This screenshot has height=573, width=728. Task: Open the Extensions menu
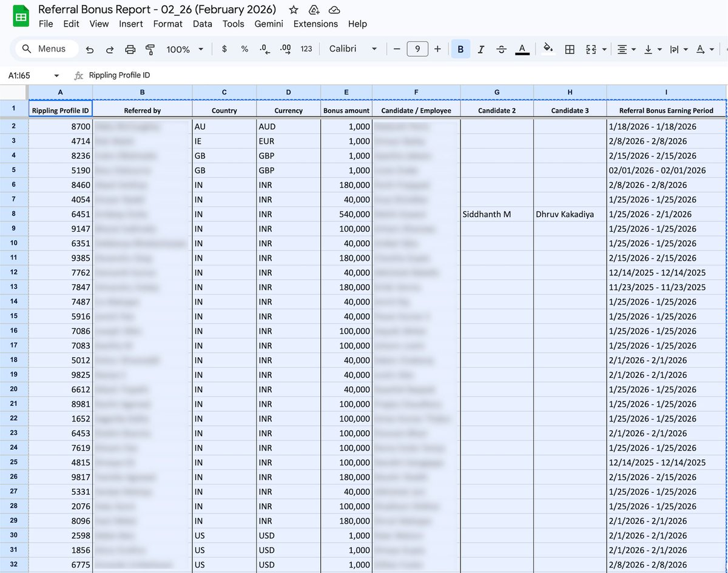315,24
